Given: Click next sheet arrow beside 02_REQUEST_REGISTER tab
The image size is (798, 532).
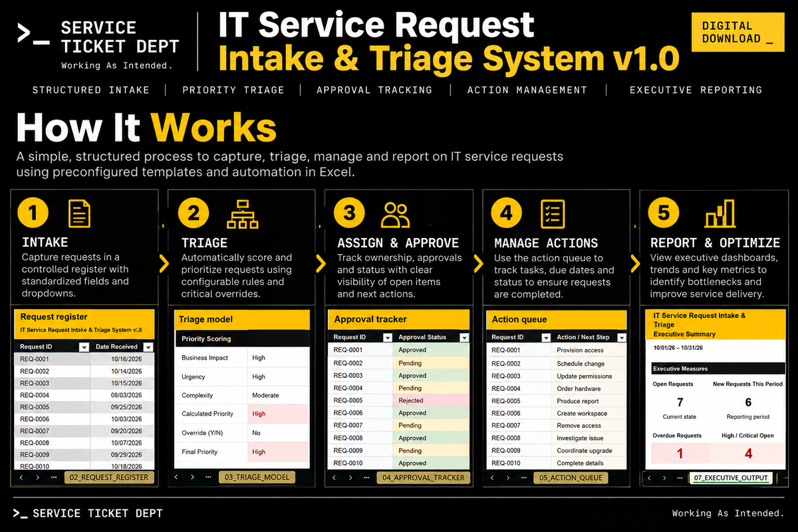Looking at the screenshot, I should pyautogui.click(x=37, y=477).
